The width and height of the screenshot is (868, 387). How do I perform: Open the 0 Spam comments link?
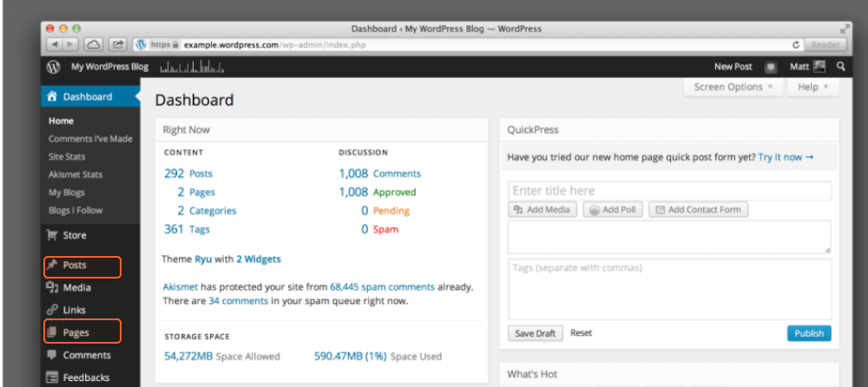(x=380, y=229)
